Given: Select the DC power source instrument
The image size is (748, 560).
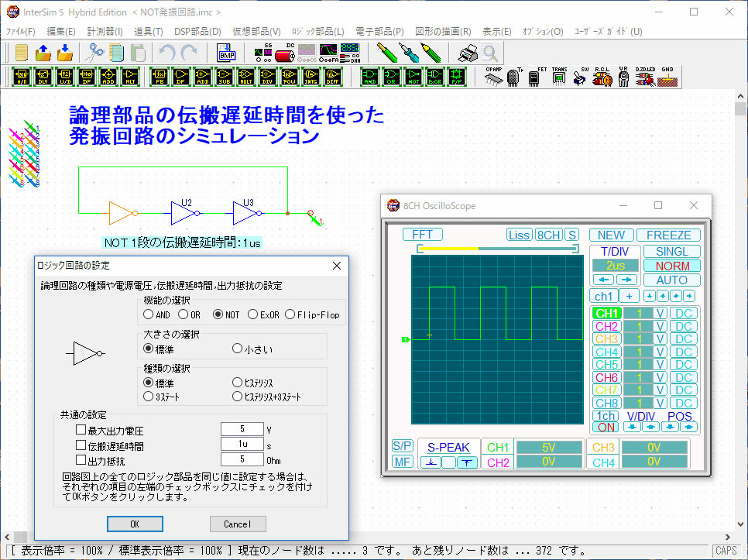Looking at the screenshot, I should click(285, 53).
